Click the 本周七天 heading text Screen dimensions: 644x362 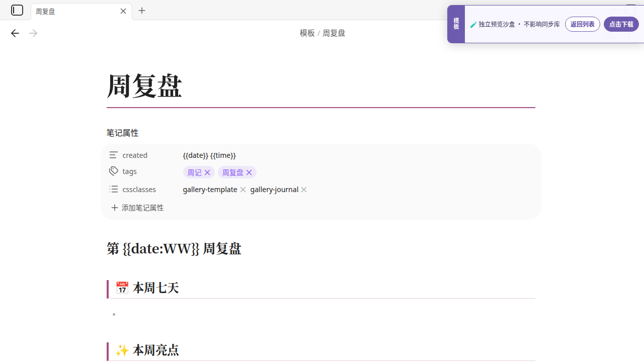[x=156, y=288]
